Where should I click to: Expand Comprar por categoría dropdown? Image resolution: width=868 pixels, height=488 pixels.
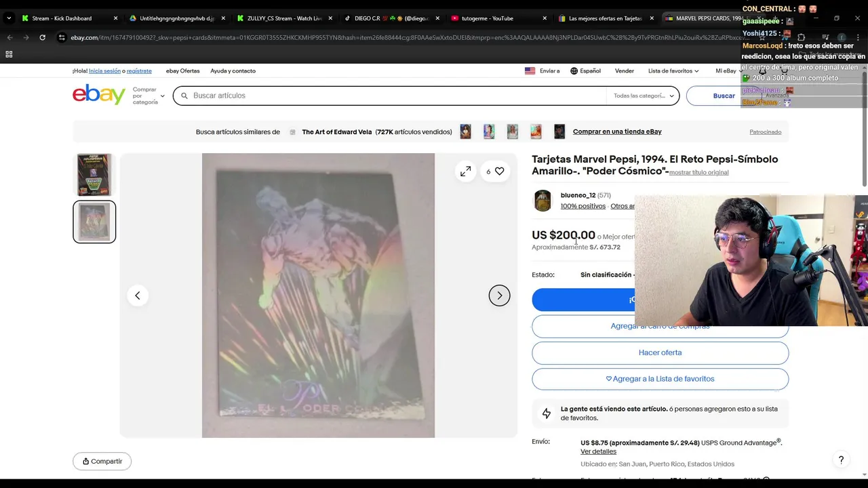[x=149, y=96]
